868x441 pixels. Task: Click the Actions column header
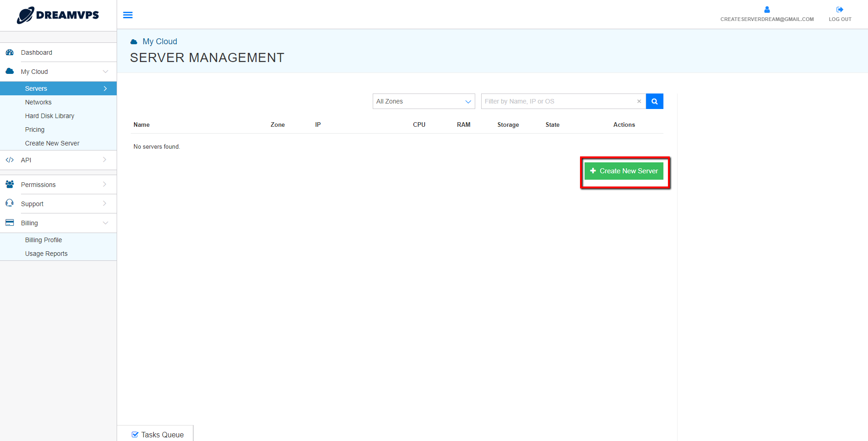click(624, 125)
